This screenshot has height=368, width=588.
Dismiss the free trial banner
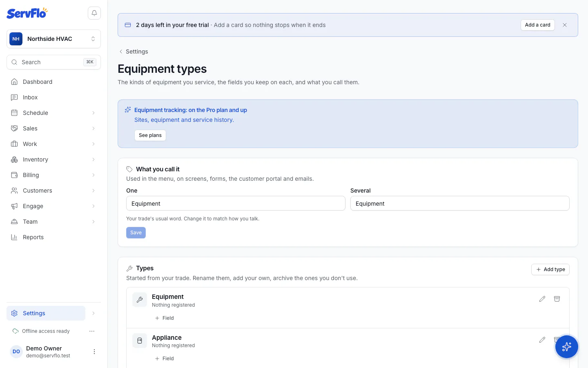point(565,25)
